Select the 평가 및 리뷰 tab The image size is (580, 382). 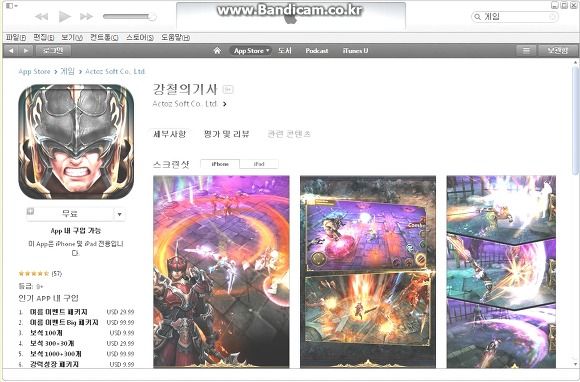226,134
